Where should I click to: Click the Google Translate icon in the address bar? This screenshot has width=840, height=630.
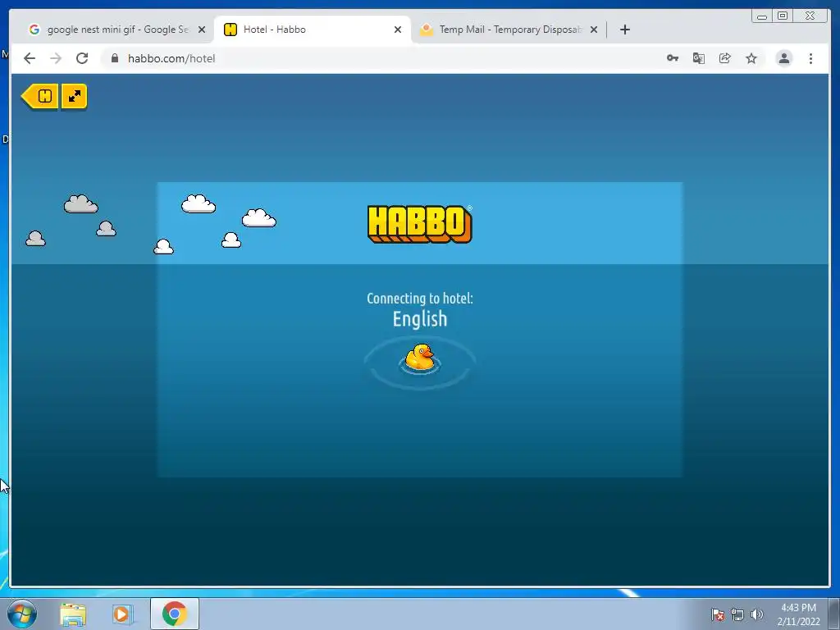[x=699, y=58]
